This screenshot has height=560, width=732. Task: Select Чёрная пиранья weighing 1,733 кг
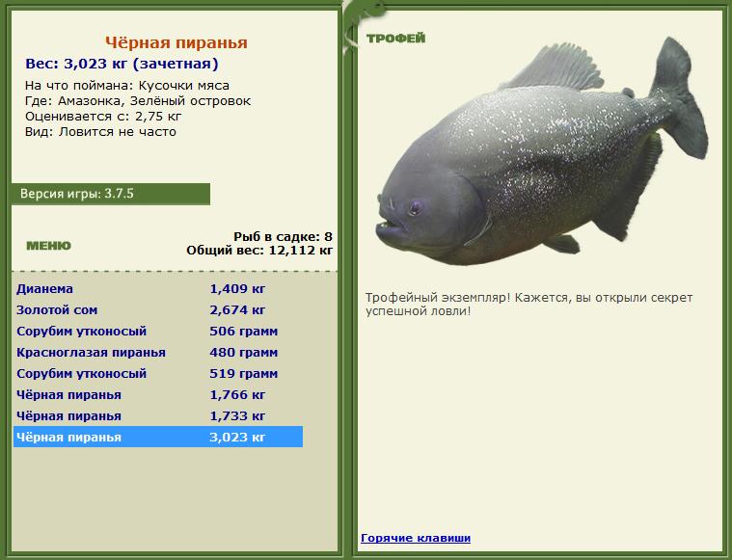pos(158,416)
